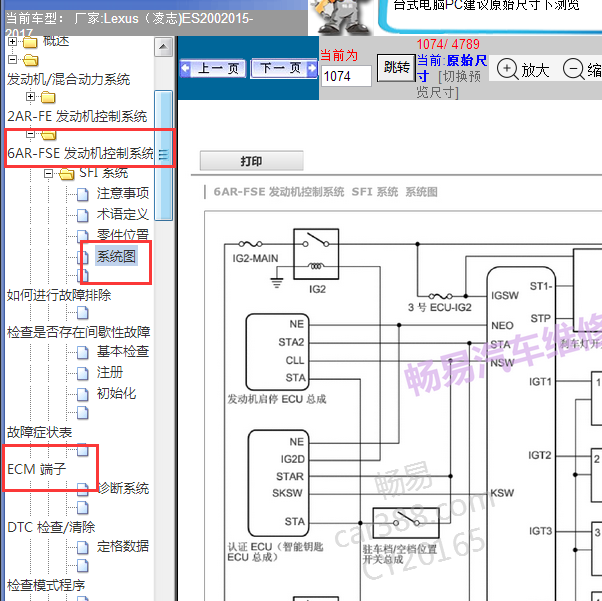602x601 pixels.
Task: Open 故障症状表 in the tree
Action: (40, 433)
